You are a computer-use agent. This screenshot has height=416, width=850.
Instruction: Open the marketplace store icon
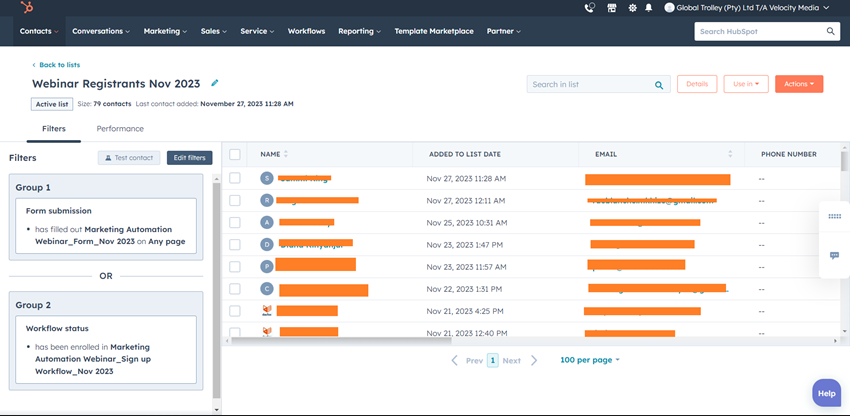(x=612, y=8)
